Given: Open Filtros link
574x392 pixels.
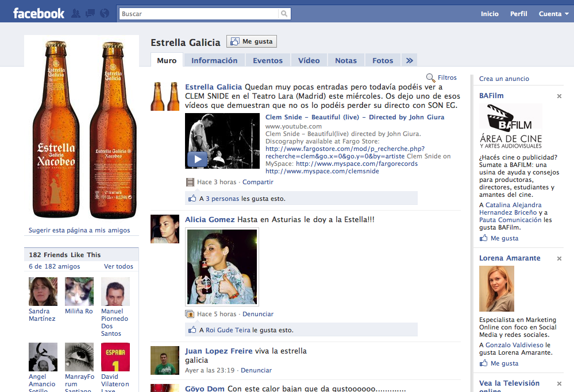Looking at the screenshot, I should click(x=448, y=77).
